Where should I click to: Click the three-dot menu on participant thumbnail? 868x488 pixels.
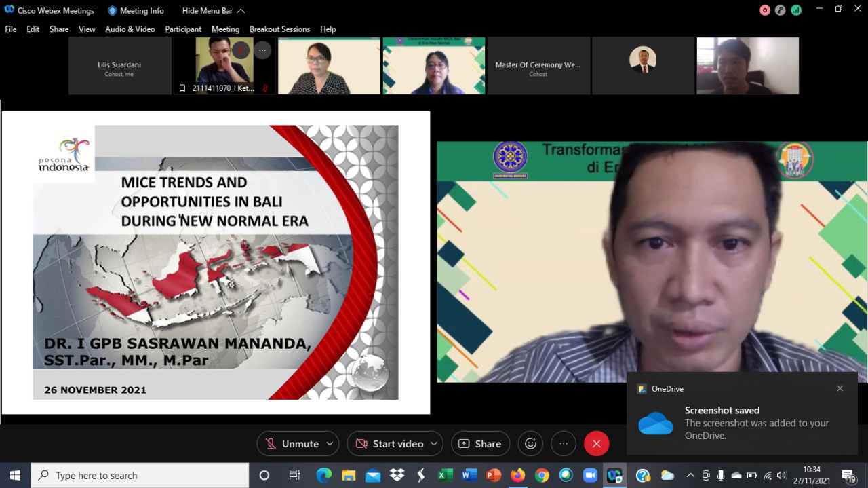[262, 50]
